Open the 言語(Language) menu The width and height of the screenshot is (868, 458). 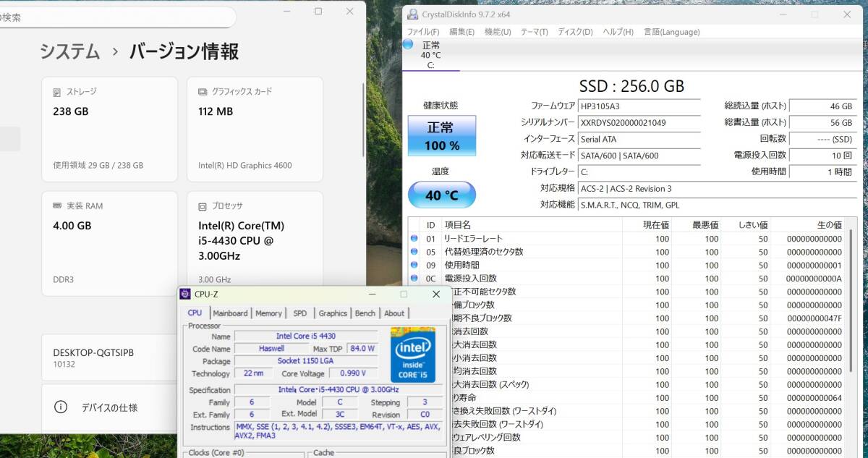tap(671, 32)
